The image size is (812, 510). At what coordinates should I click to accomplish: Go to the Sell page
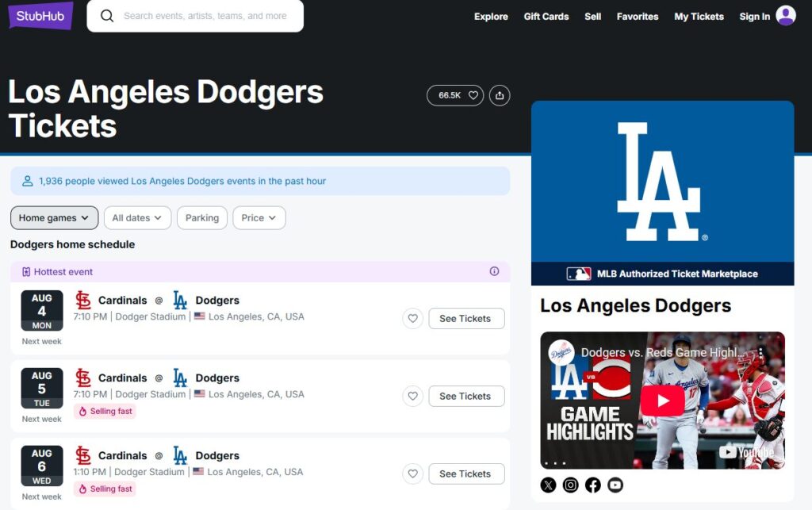click(592, 17)
